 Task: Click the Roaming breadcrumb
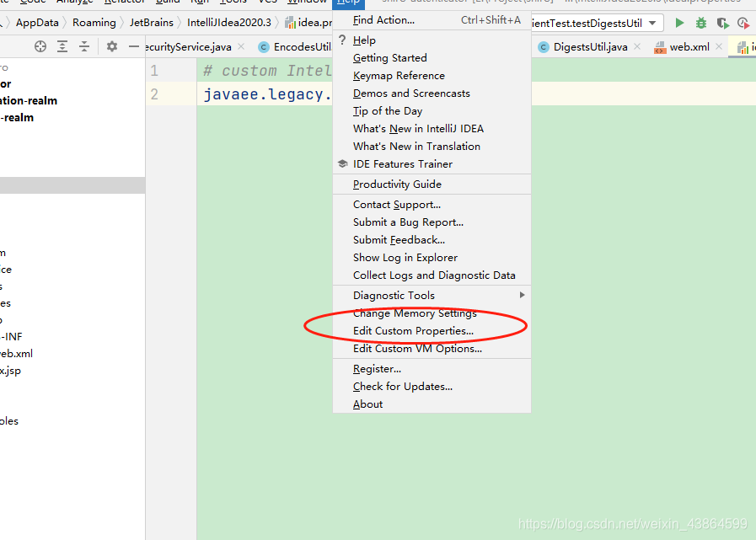tap(94, 23)
